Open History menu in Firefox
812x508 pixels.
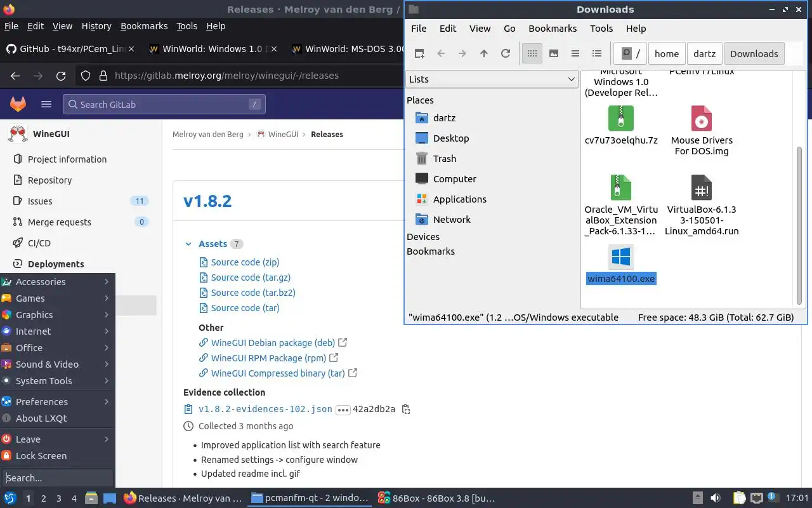(96, 26)
